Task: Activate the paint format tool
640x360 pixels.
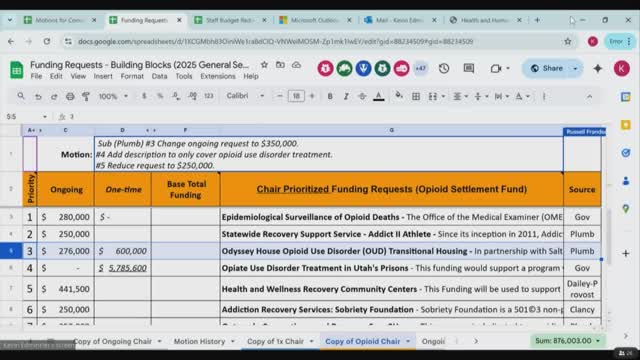Action: (x=86, y=96)
